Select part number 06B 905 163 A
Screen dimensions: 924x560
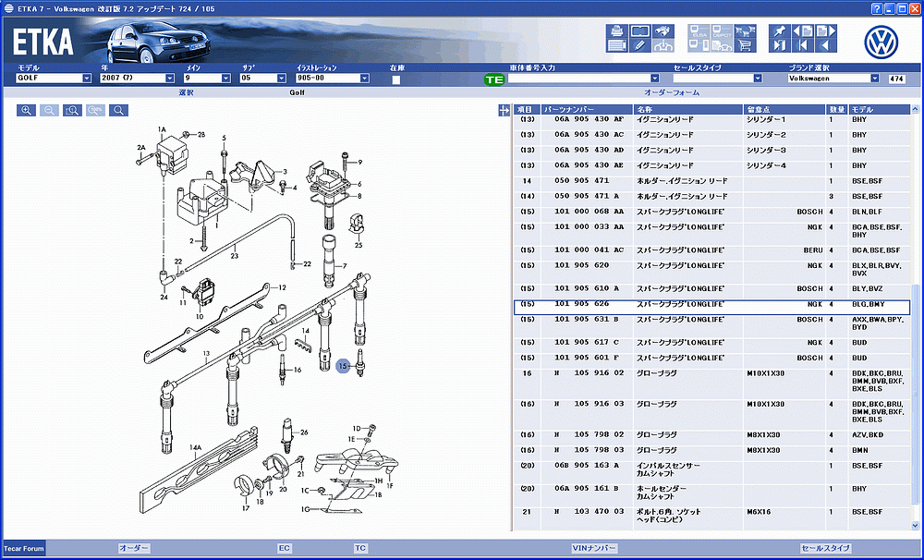pos(587,466)
